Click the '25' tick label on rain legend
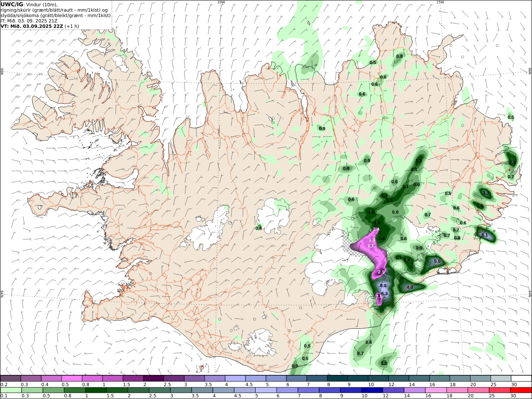 [492, 396]
